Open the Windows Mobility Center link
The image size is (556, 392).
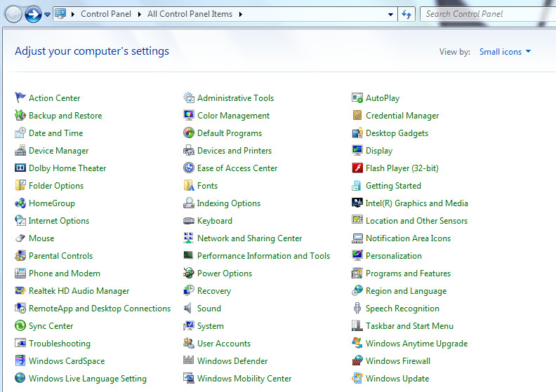coord(244,379)
